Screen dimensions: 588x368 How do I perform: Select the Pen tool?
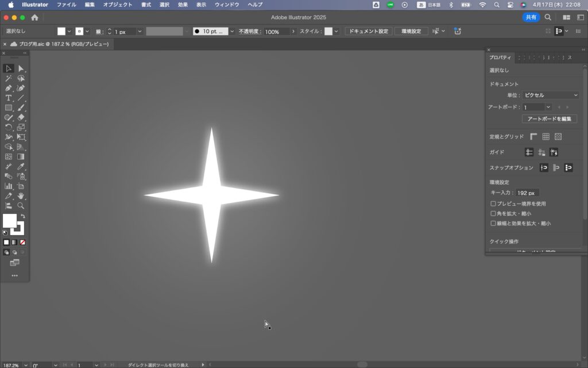pos(8,88)
